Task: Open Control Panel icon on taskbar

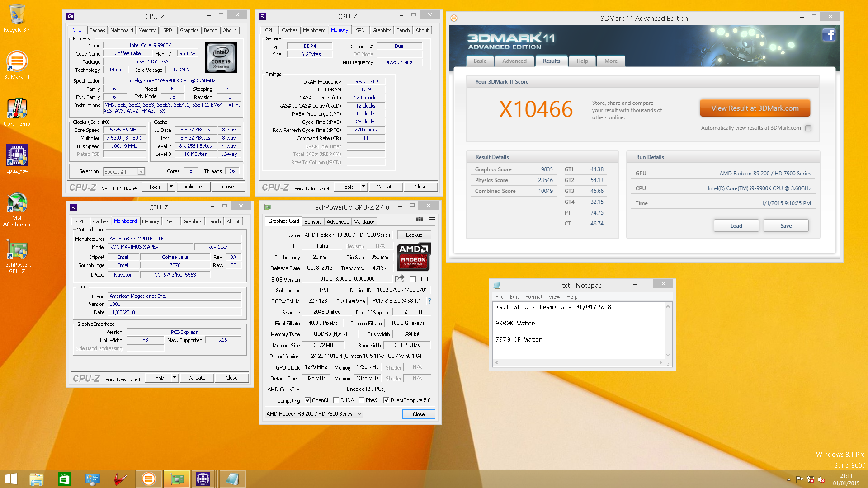Action: (x=93, y=479)
